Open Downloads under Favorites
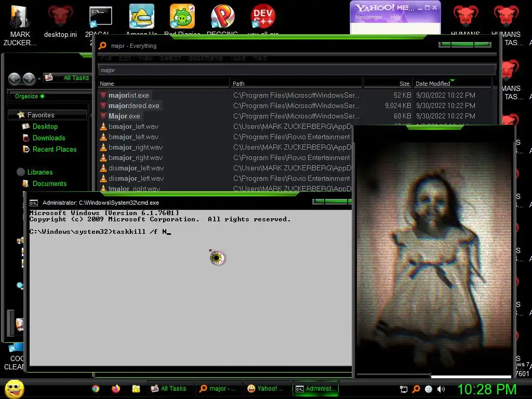This screenshot has width=532, height=399. (49, 138)
